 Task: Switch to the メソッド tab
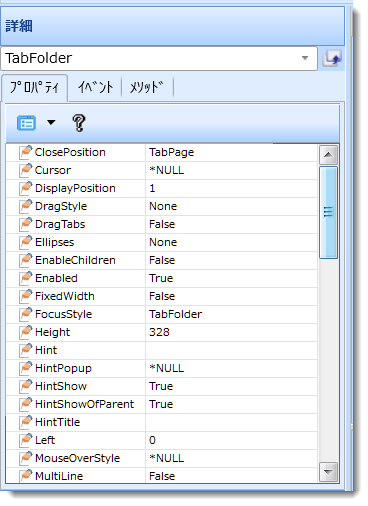(147, 88)
